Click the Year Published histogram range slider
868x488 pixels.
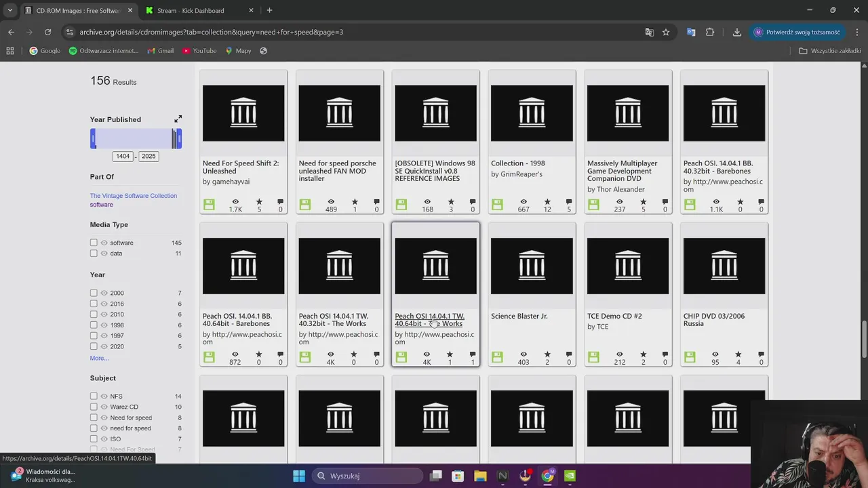(x=136, y=138)
